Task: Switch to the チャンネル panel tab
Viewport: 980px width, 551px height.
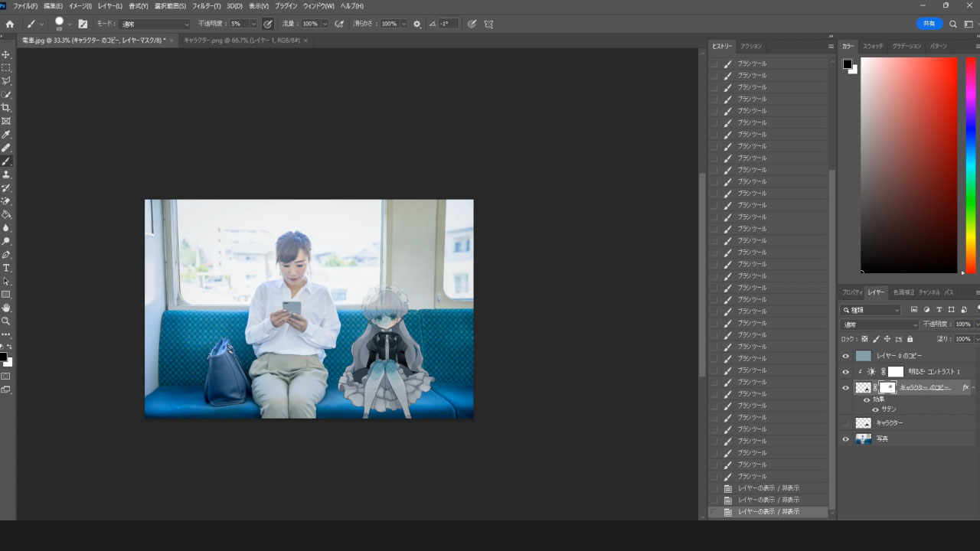Action: (929, 292)
